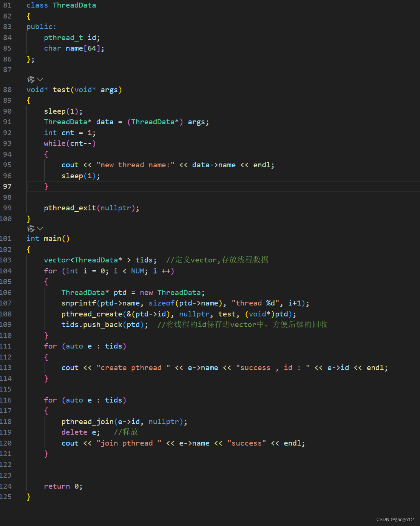The image size is (420, 526).
Task: Click 'pthread_create' call on line 108
Action: coord(92,314)
